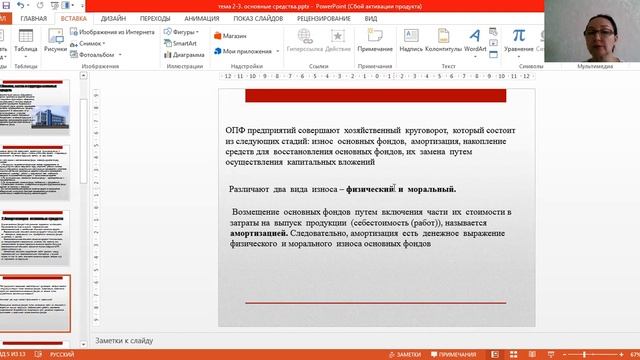Select the ВСТАВКА ribbon tab
Viewport: 640px width, 360px height.
coord(73,18)
